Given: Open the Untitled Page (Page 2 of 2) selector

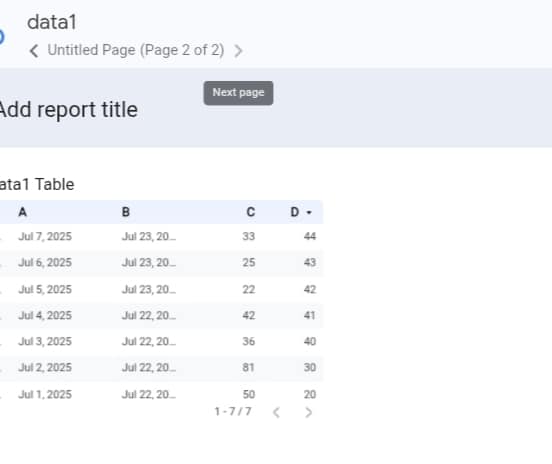Looking at the screenshot, I should [x=136, y=50].
